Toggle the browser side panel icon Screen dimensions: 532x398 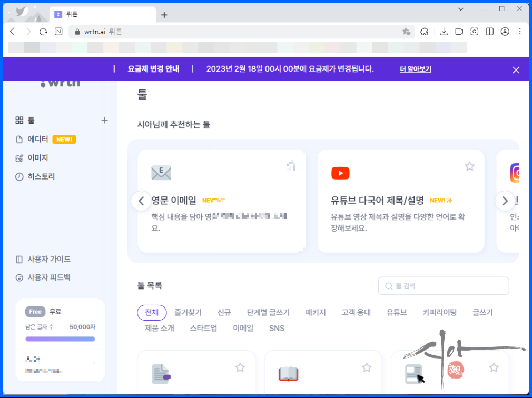[x=489, y=32]
